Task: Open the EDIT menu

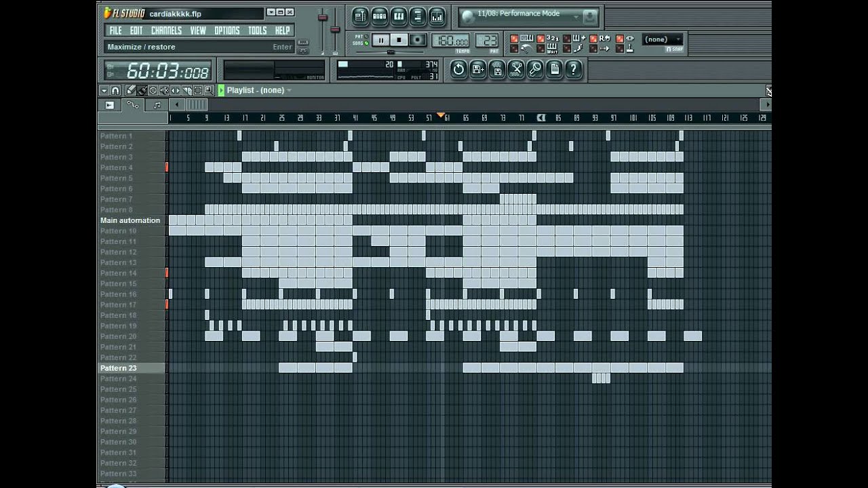Action: tap(136, 30)
